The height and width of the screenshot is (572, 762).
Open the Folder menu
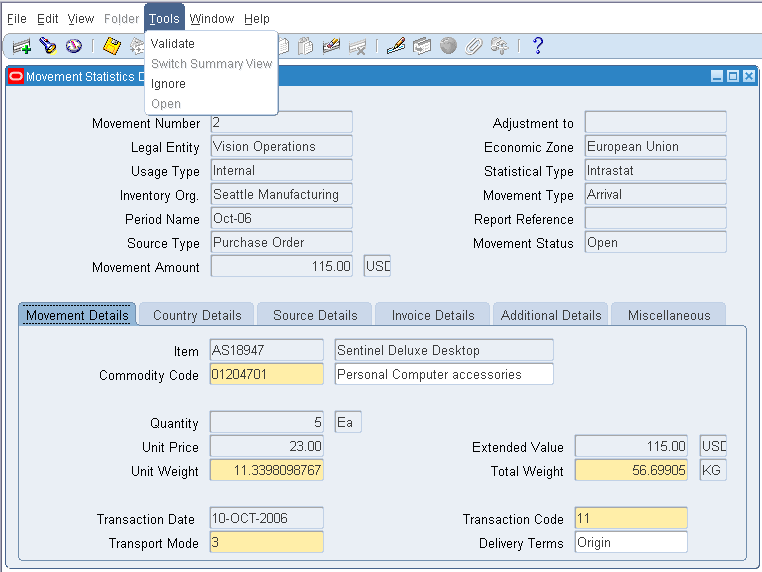click(121, 19)
